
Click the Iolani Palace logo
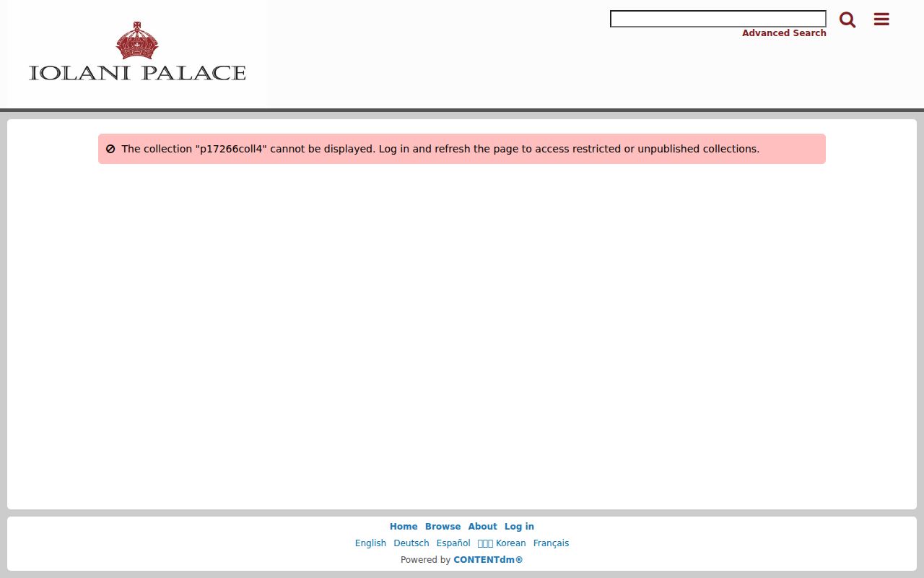tap(137, 51)
